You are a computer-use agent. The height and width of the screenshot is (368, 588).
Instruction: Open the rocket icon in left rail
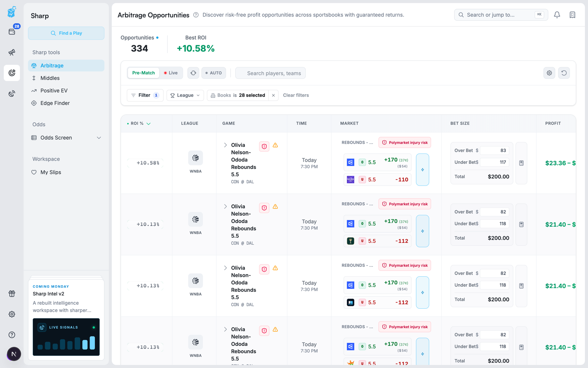(12, 52)
